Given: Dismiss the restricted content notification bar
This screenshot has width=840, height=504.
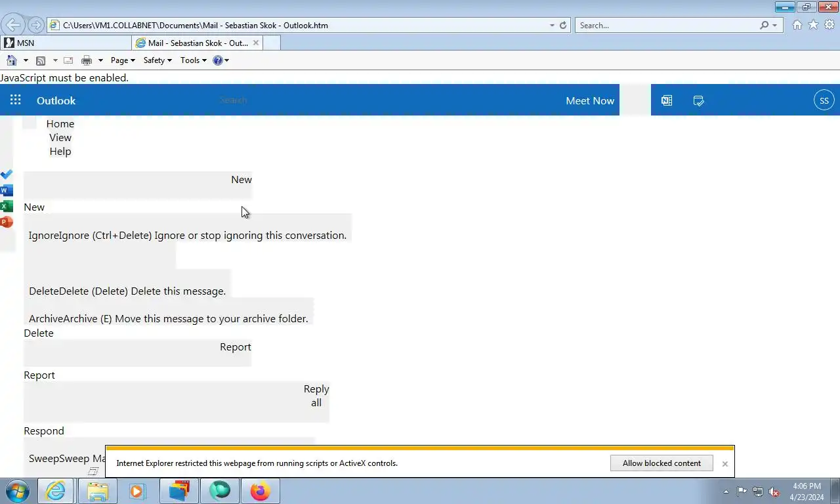Looking at the screenshot, I should click(x=724, y=464).
